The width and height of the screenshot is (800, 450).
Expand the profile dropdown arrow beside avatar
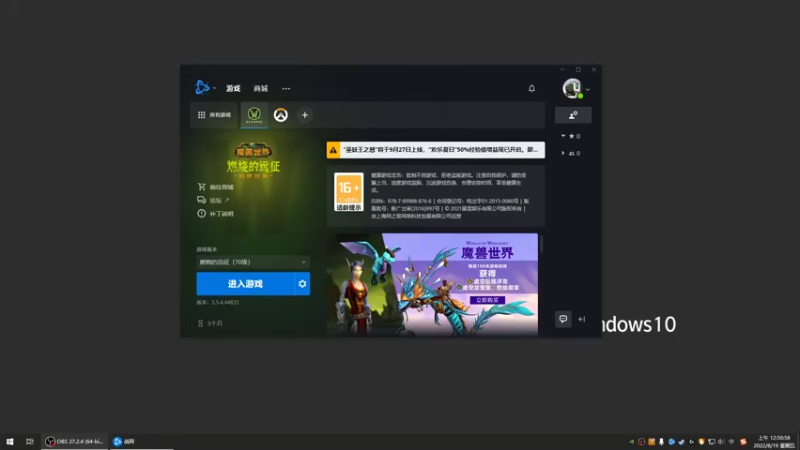[x=588, y=89]
